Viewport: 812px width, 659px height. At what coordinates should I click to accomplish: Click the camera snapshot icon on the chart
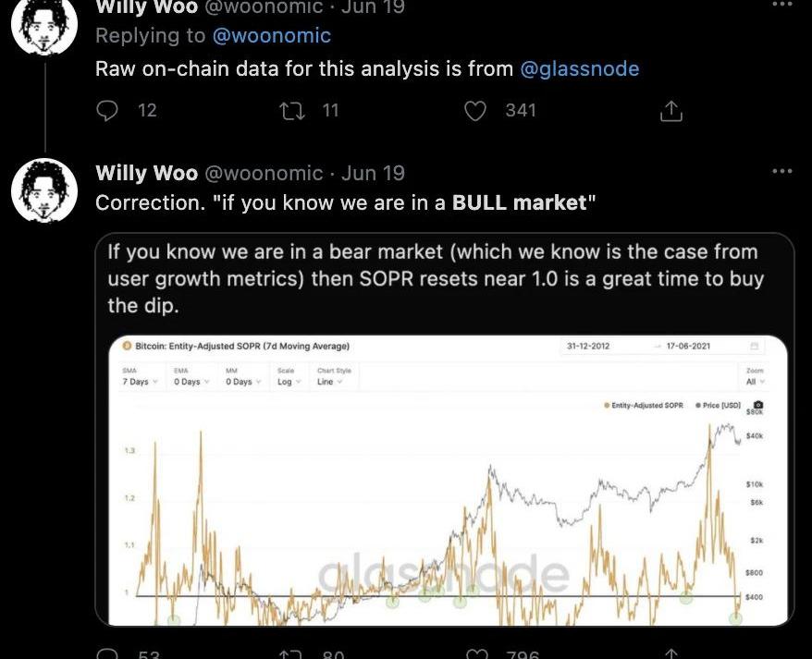click(758, 405)
